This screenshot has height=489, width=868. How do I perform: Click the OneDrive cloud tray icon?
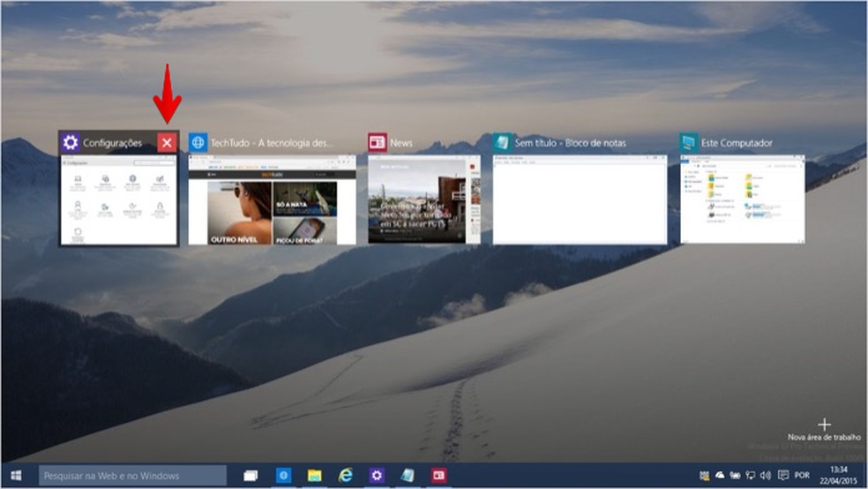tap(720, 475)
